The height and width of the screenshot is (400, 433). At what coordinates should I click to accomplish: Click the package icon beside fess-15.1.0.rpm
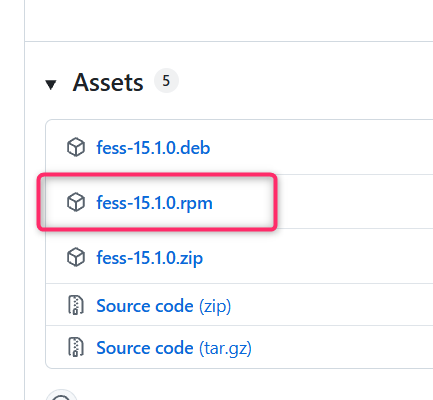76,202
